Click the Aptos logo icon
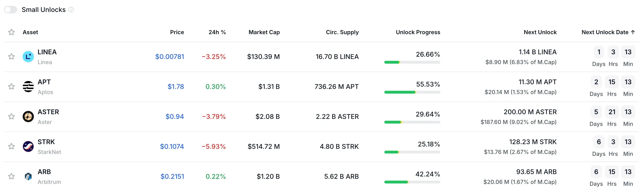 point(28,87)
